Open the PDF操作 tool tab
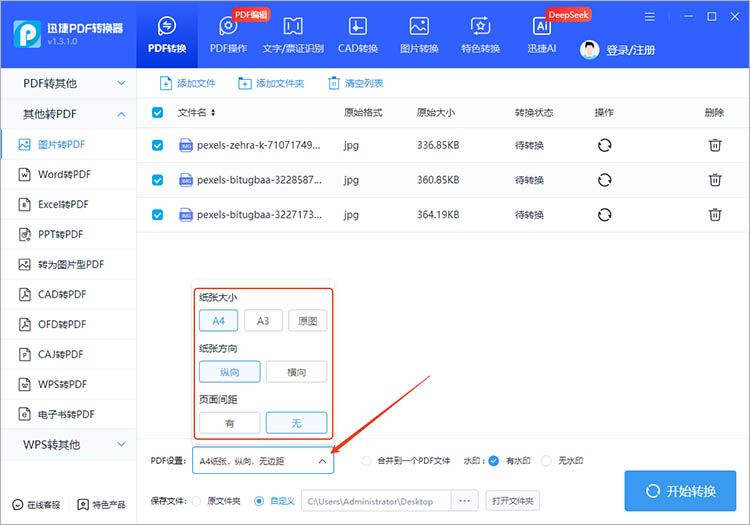The image size is (750, 525). [228, 33]
